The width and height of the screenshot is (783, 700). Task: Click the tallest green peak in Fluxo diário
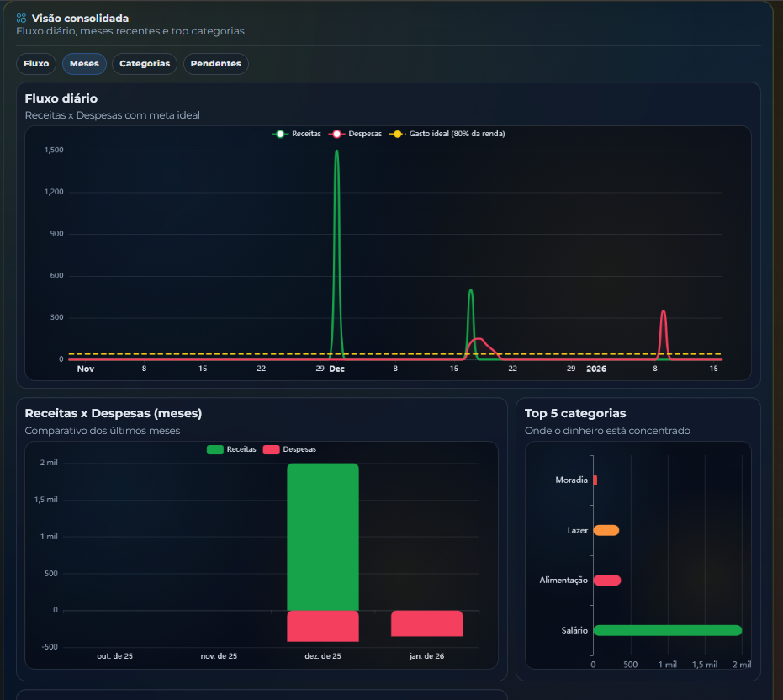pos(336,153)
